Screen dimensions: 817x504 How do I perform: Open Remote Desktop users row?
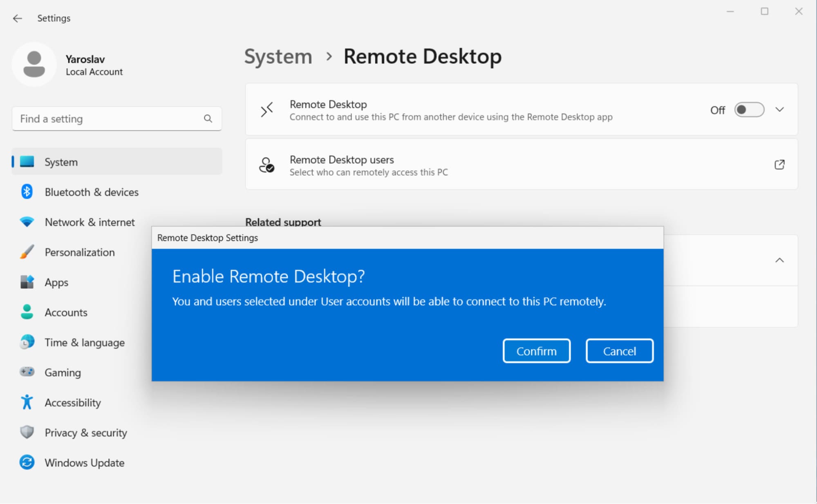tap(521, 165)
